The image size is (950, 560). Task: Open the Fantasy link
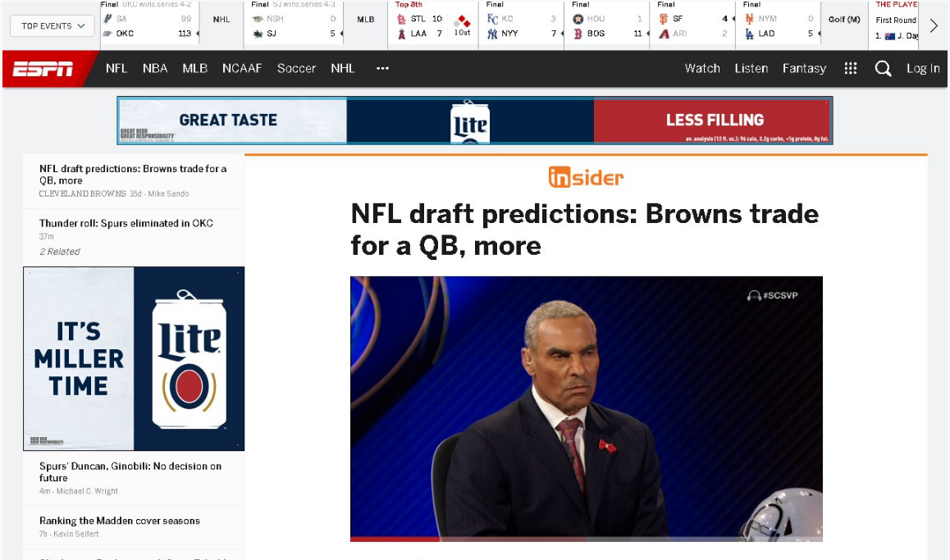[x=804, y=69]
